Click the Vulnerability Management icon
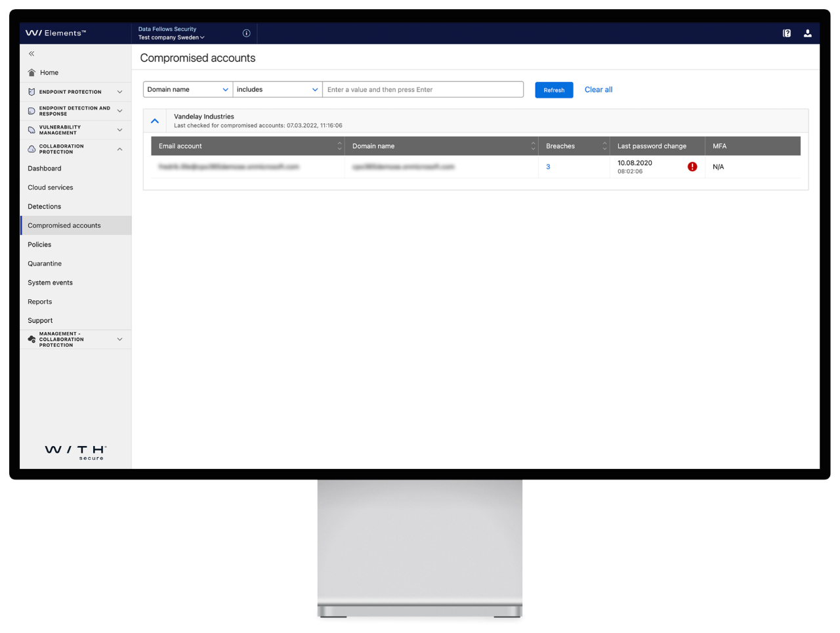 pyautogui.click(x=31, y=130)
